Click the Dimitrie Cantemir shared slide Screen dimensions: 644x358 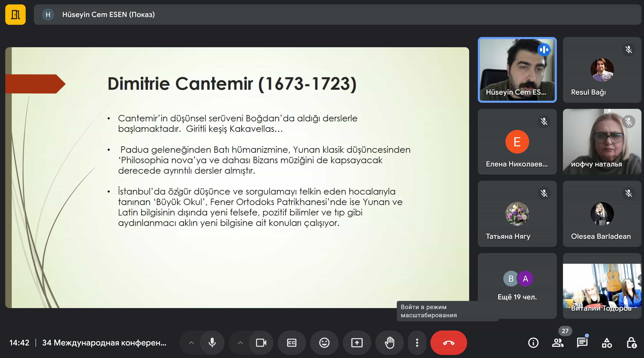coord(237,177)
